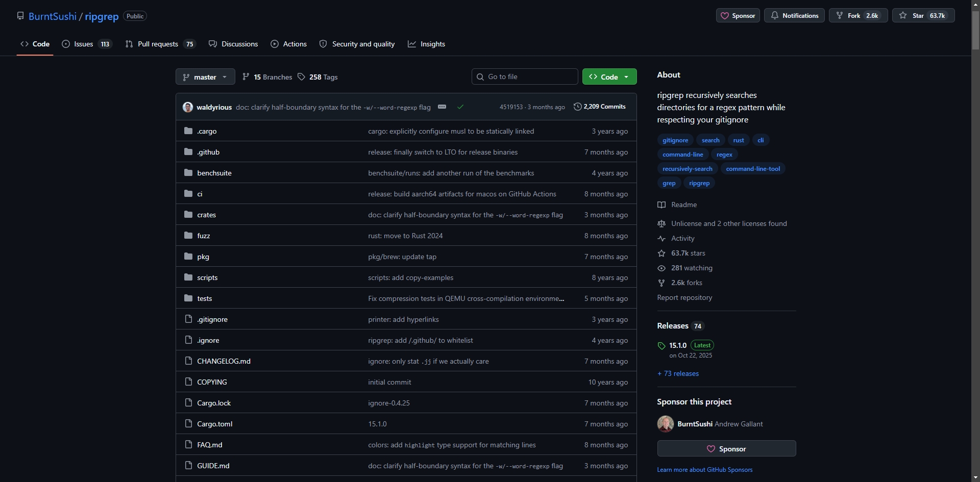Select the rust topic tag
Image resolution: width=980 pixels, height=482 pixels.
[x=739, y=140]
